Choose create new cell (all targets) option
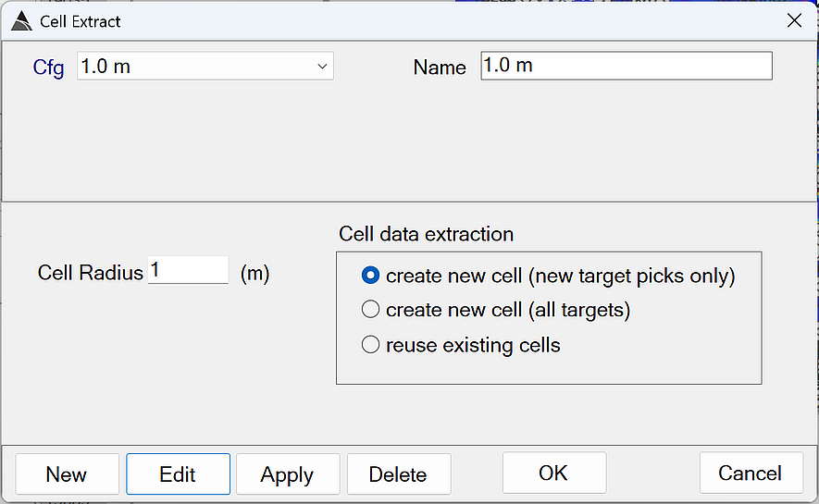Screen dimensions: 819x504 [x=371, y=310]
